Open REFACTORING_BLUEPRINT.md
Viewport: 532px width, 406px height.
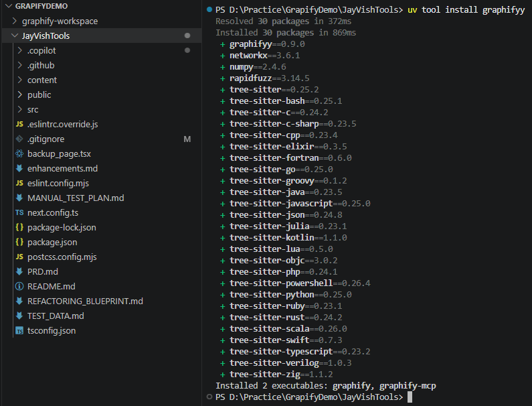click(x=85, y=301)
